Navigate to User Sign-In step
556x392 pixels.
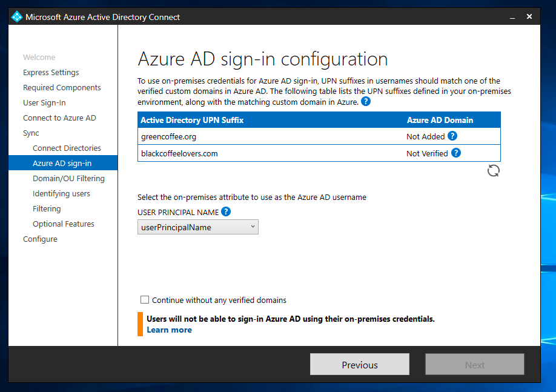coord(44,103)
